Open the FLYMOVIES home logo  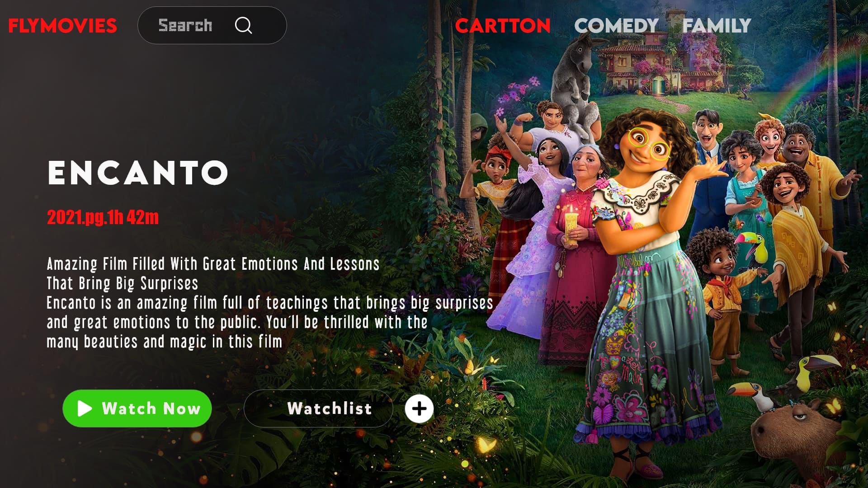62,26
